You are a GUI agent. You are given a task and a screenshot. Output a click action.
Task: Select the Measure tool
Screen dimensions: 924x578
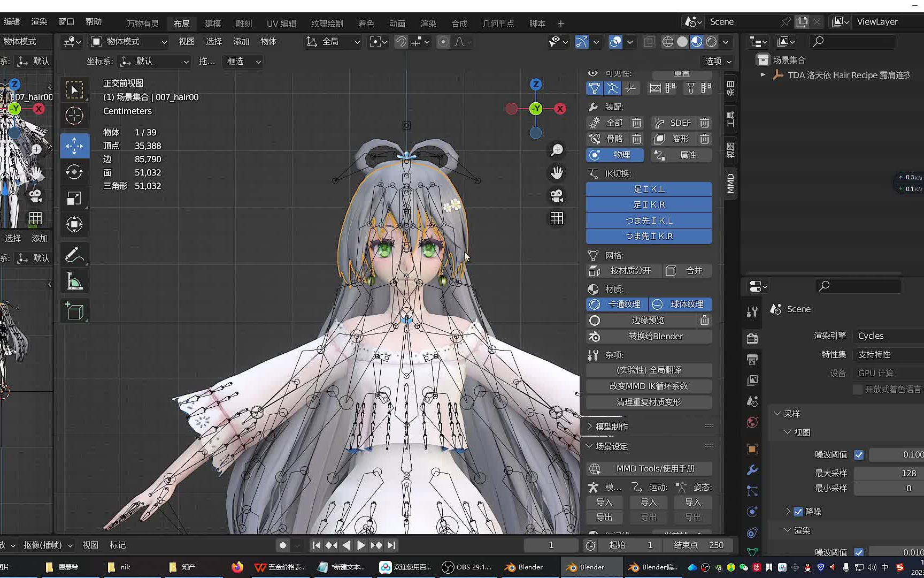click(x=74, y=281)
